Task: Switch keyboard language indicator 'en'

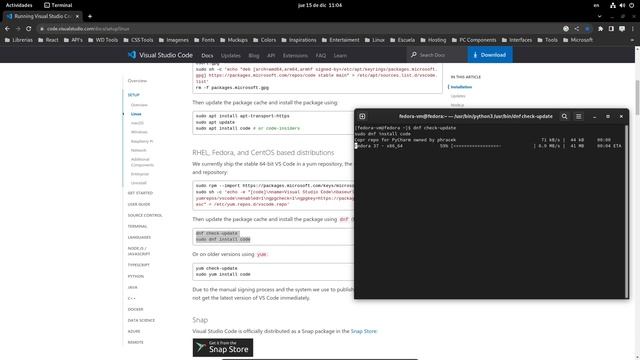Action: click(596, 5)
